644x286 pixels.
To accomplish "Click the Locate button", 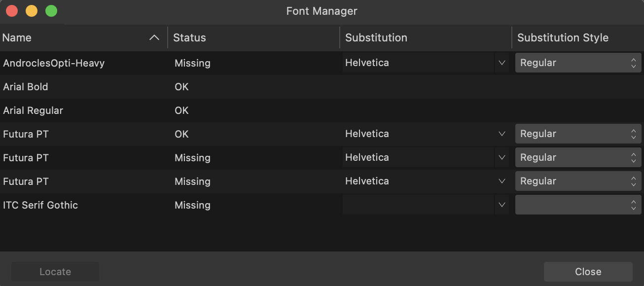I will point(55,272).
